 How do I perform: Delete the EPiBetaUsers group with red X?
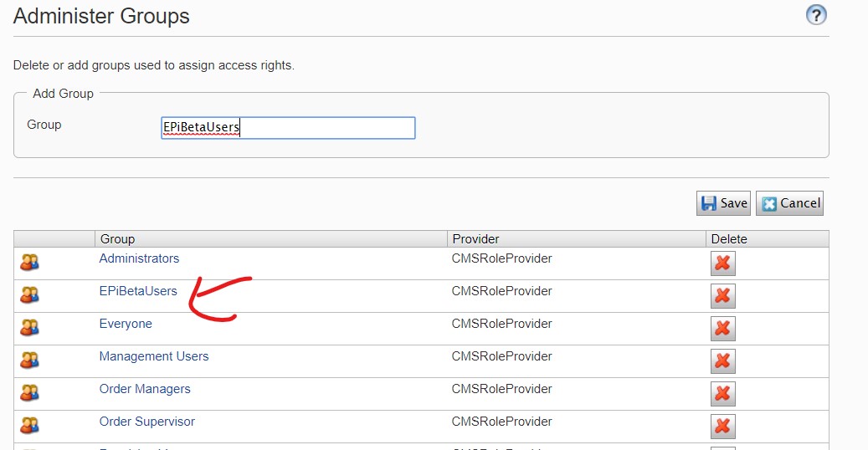[x=723, y=295]
